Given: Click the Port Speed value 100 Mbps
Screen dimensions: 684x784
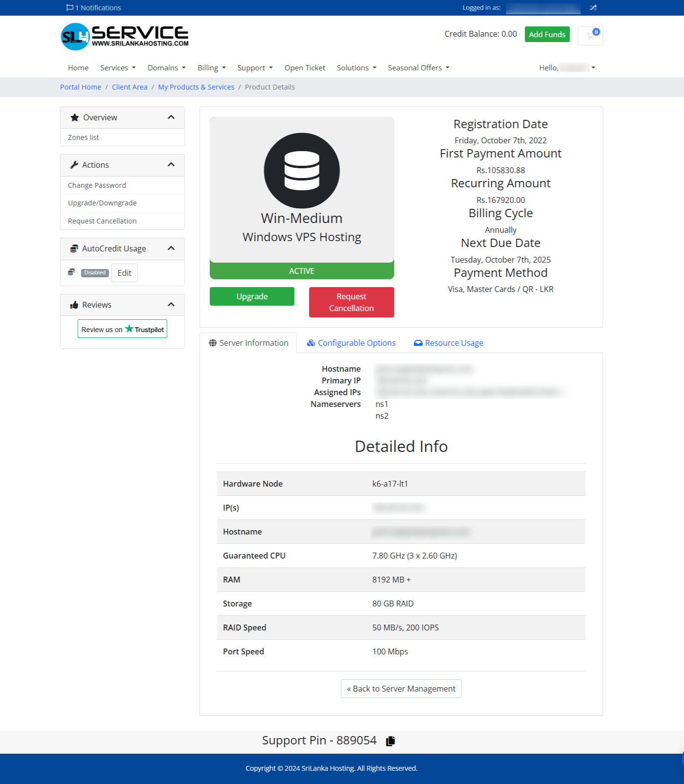Looking at the screenshot, I should point(390,651).
